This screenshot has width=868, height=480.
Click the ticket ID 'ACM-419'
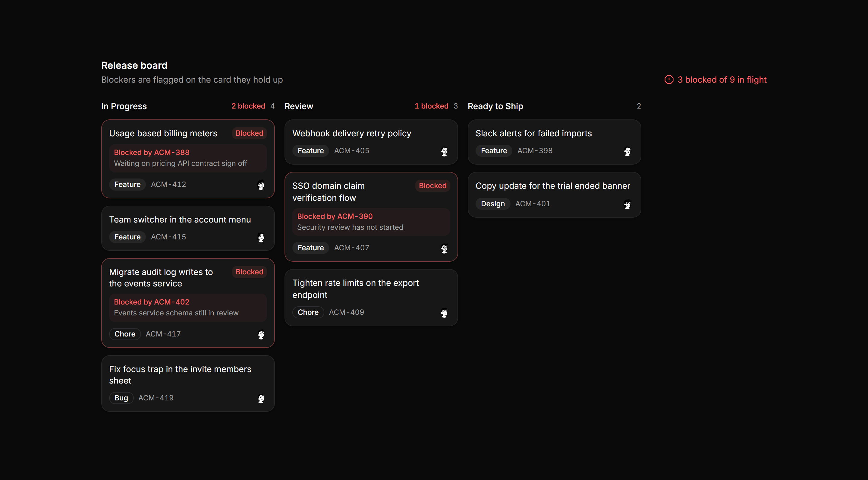[156, 398]
